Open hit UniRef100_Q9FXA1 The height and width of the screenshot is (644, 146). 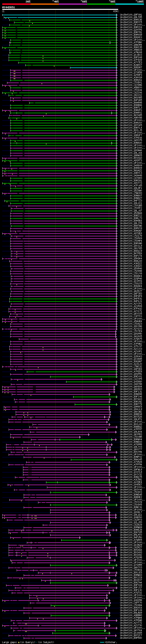pos(131,15)
